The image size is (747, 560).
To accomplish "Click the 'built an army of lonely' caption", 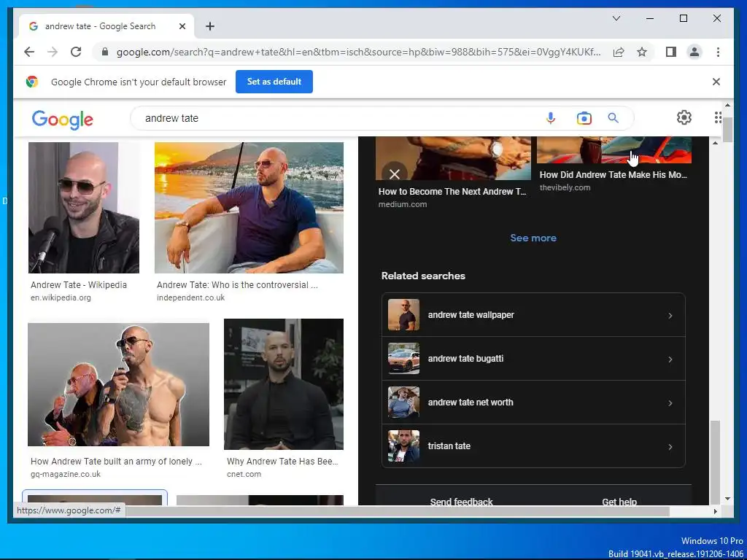I will pyautogui.click(x=116, y=461).
